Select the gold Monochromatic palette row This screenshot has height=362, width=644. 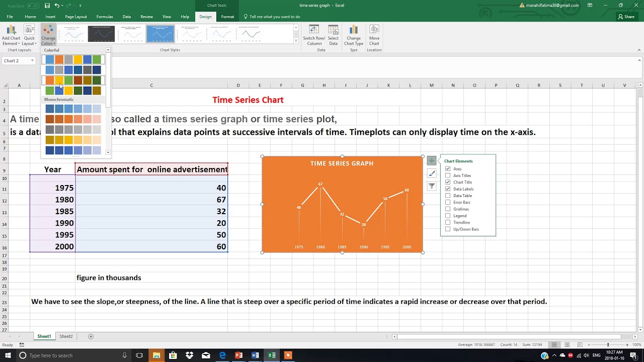pyautogui.click(x=73, y=140)
